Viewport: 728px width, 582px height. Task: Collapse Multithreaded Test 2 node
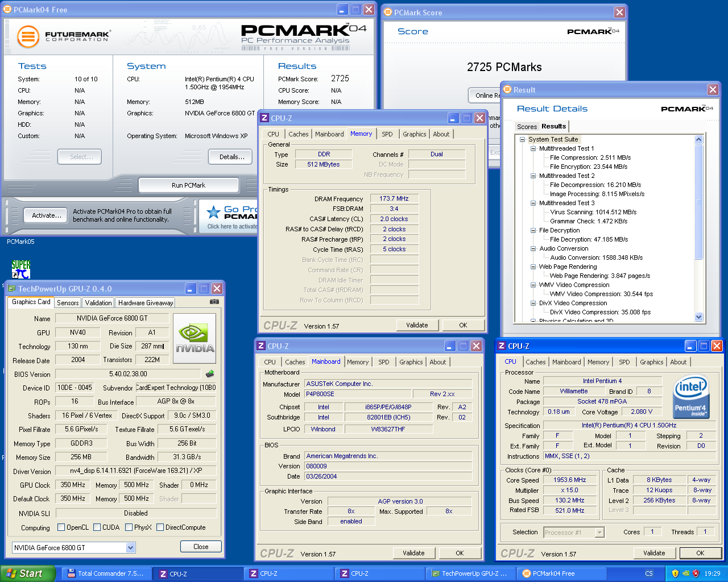pos(533,176)
